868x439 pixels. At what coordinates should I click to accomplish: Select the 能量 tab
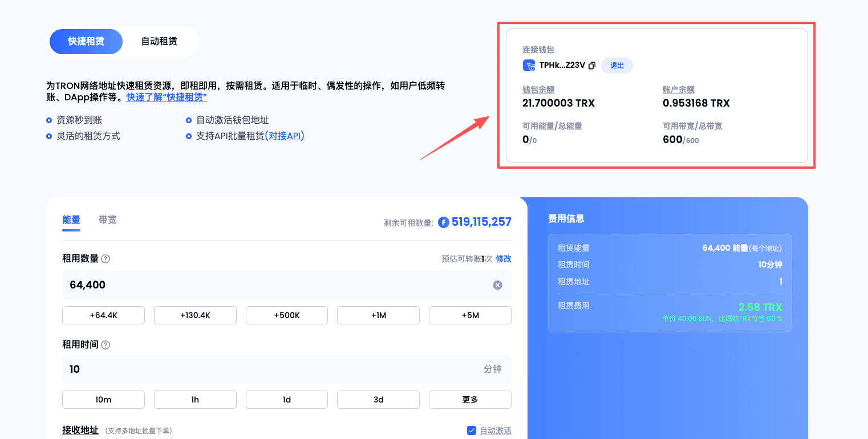(71, 220)
